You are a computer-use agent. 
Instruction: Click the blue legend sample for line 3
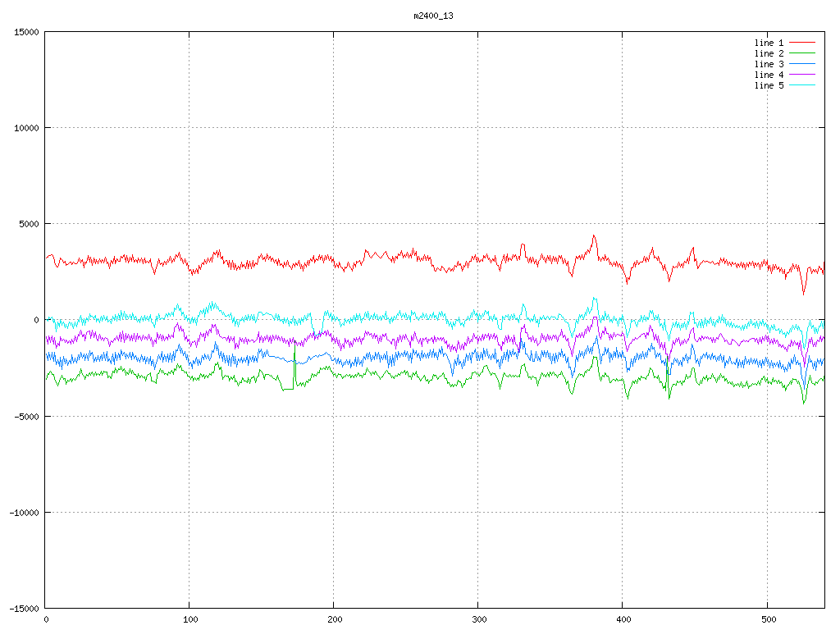coord(802,64)
